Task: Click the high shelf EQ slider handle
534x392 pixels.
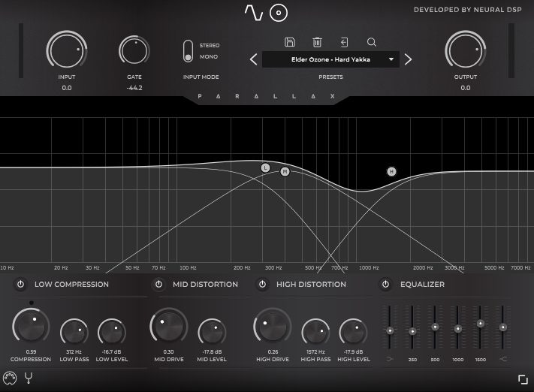Action: (x=503, y=327)
